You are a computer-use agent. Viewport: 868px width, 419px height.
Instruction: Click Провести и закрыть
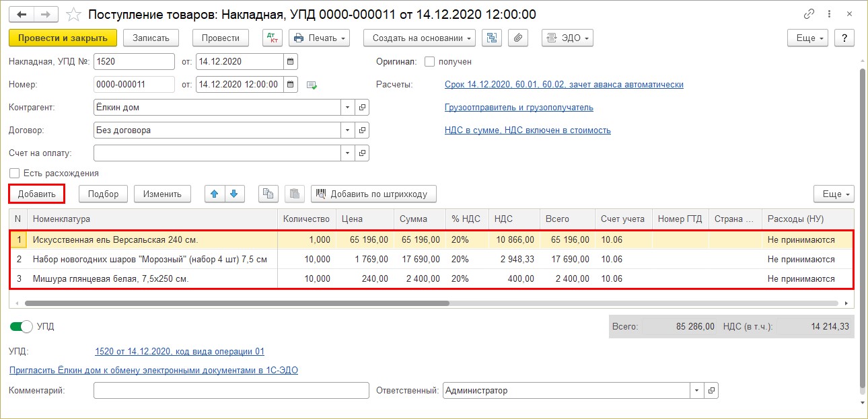click(x=63, y=38)
